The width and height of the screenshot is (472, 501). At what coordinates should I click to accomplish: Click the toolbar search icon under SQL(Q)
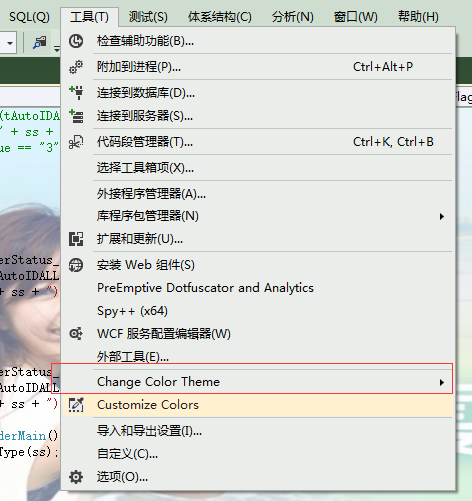tap(40, 42)
